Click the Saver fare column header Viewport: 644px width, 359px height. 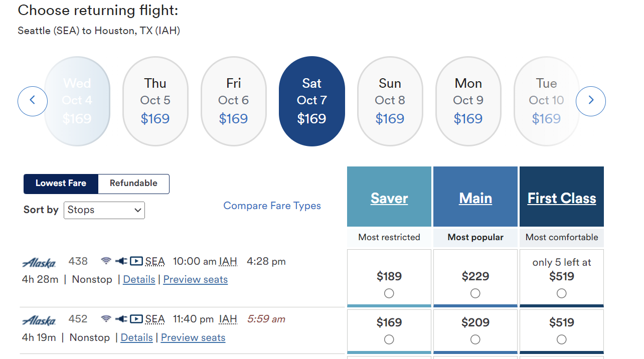389,198
